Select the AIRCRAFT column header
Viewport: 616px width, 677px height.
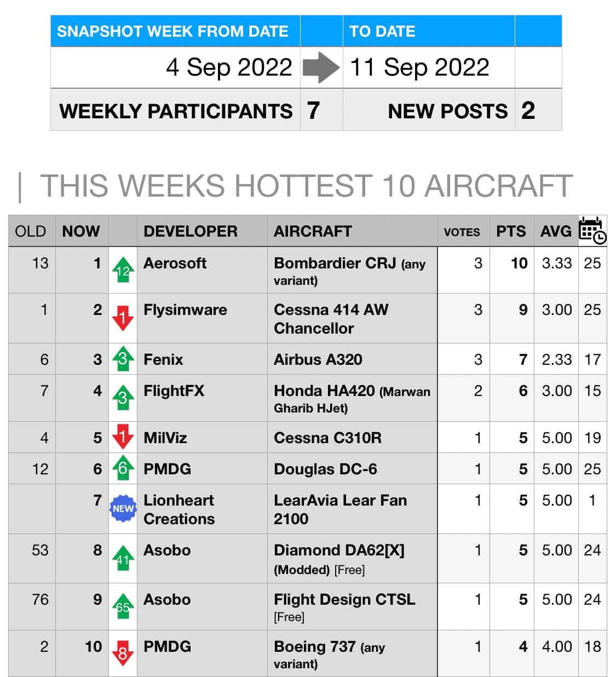pyautogui.click(x=313, y=231)
